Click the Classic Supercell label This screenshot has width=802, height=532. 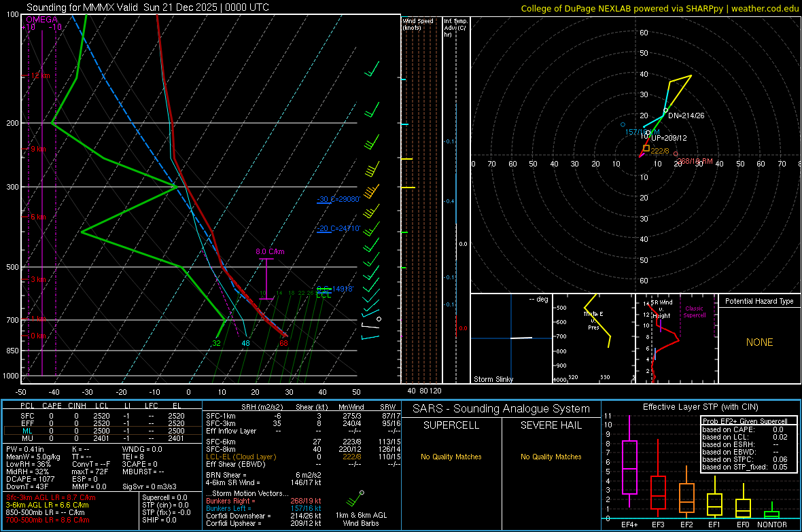[695, 312]
